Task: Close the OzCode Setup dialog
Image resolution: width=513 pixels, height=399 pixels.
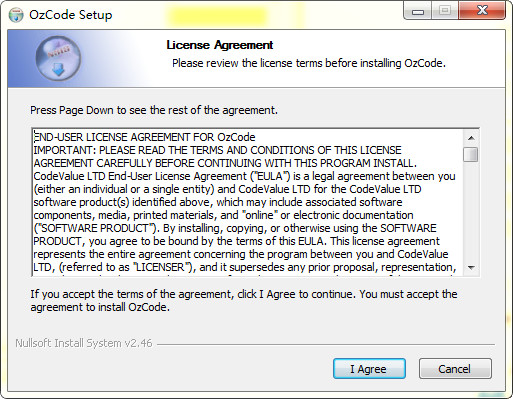Action: (482, 11)
